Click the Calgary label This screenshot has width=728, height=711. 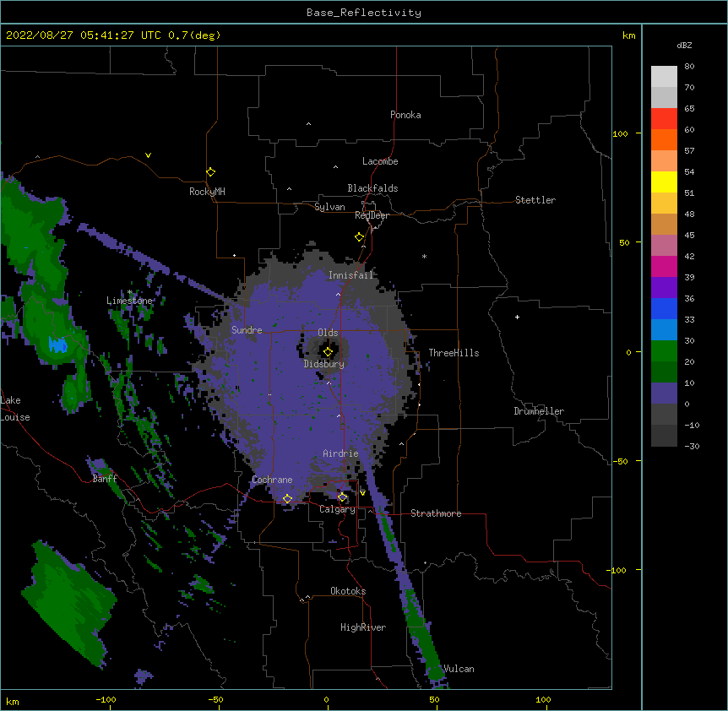coord(337,509)
